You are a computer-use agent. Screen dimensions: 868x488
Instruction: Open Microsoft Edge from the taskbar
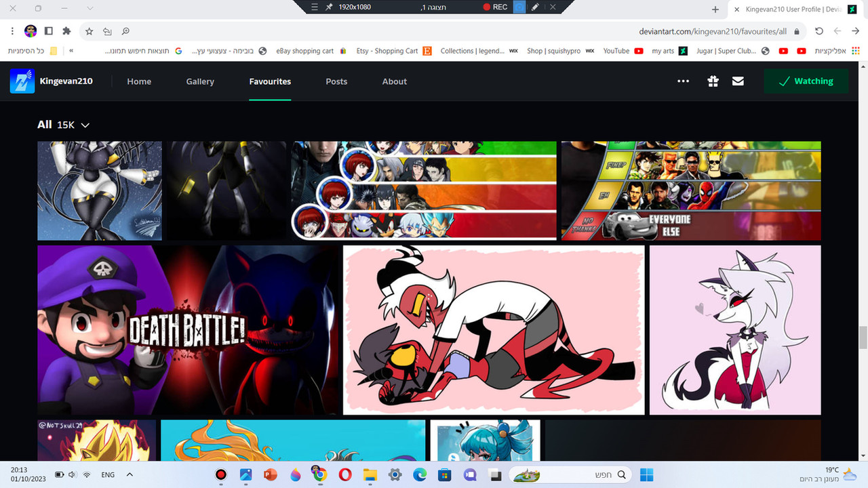click(x=420, y=474)
